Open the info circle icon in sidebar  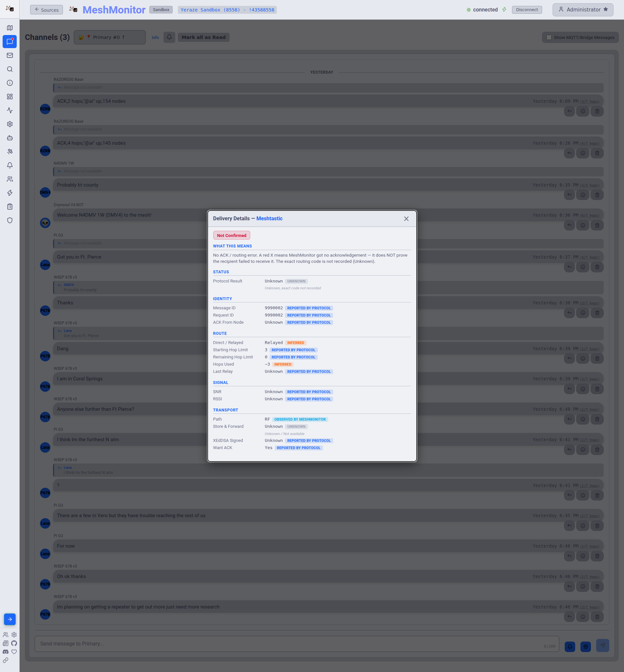point(10,83)
